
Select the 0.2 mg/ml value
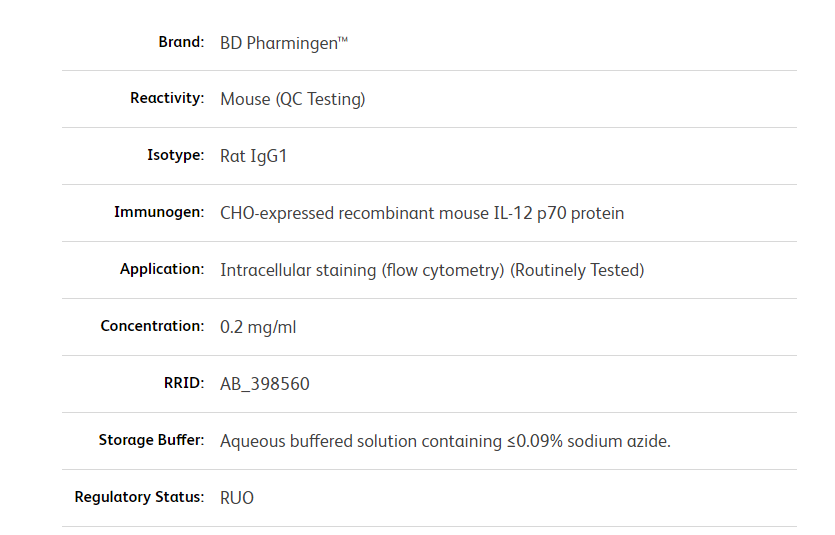(258, 327)
